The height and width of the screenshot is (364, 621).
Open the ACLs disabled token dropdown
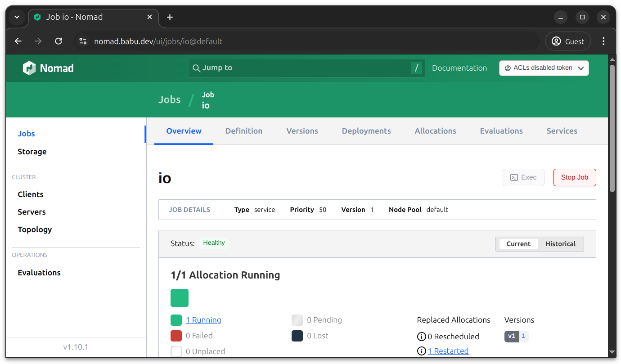544,68
